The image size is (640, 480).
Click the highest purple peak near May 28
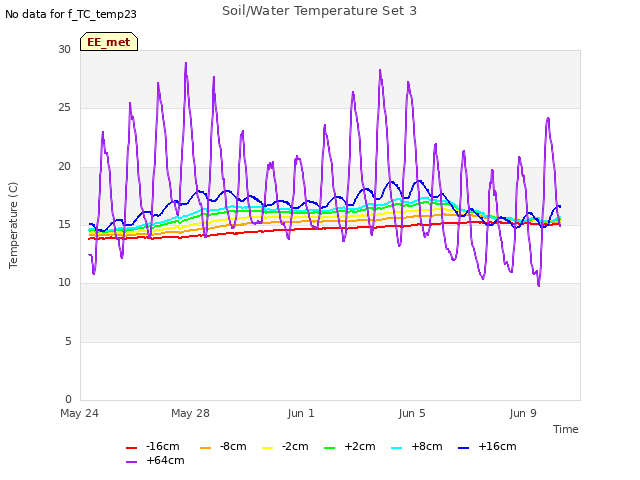point(186,63)
